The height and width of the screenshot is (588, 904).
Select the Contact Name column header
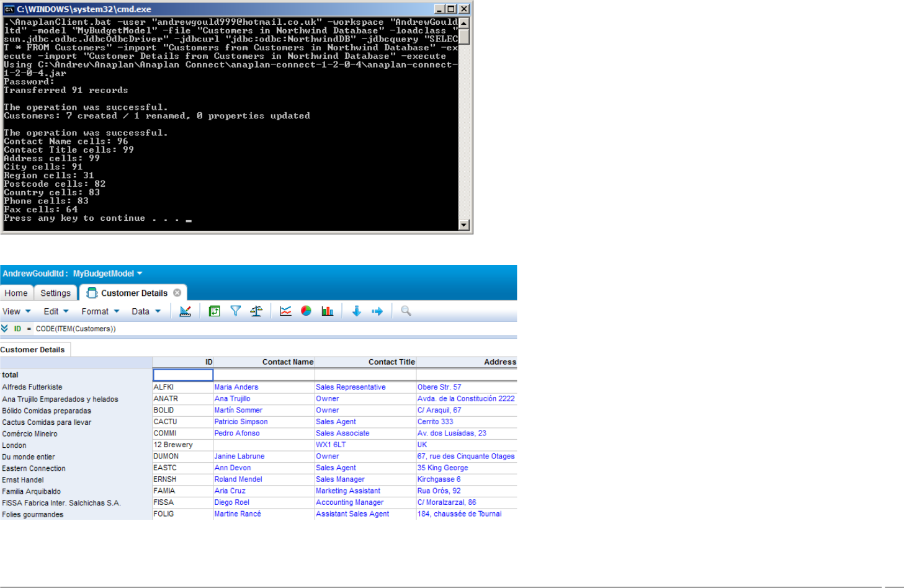pos(264,362)
